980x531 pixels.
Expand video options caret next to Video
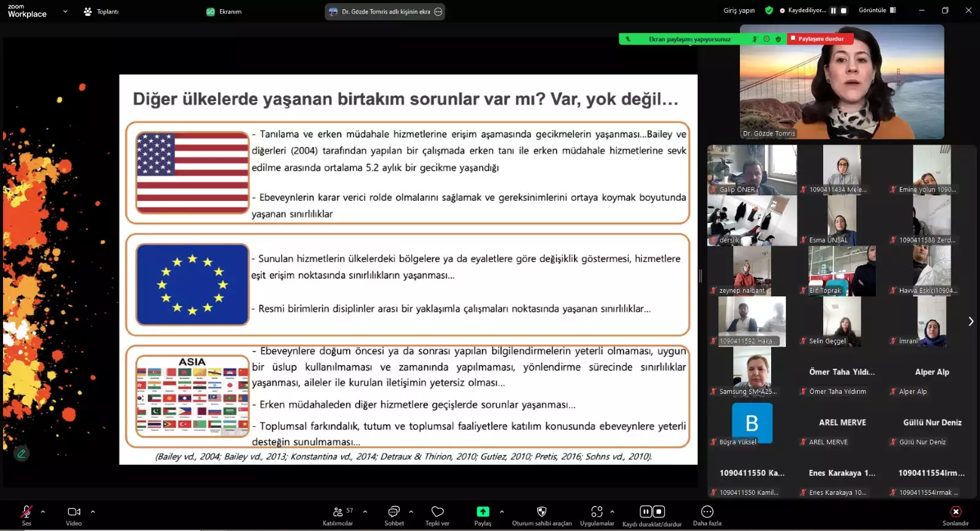[92, 511]
